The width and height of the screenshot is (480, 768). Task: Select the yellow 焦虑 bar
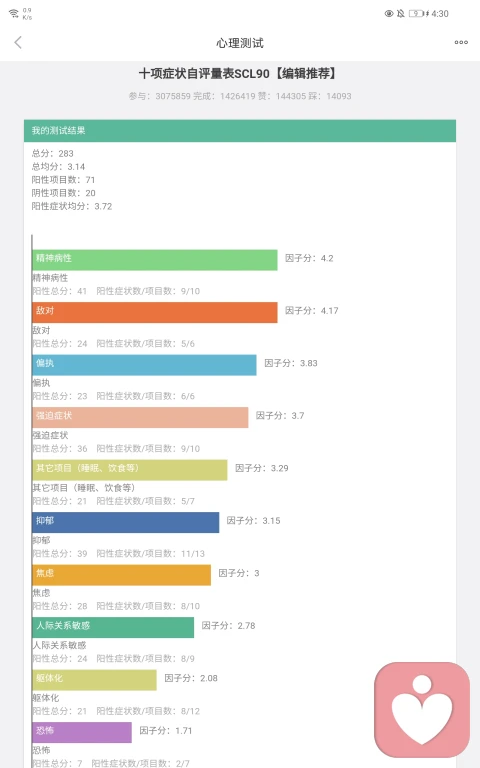pos(122,574)
